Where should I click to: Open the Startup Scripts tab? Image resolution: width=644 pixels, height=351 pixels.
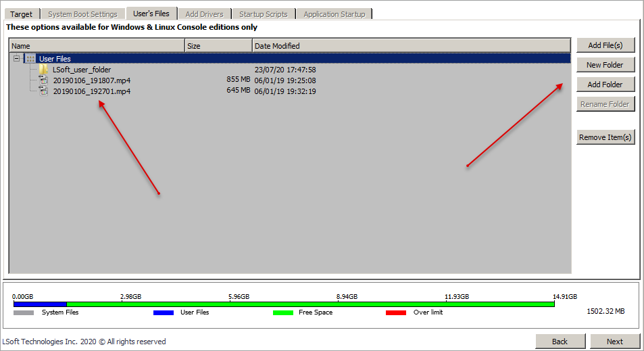264,14
